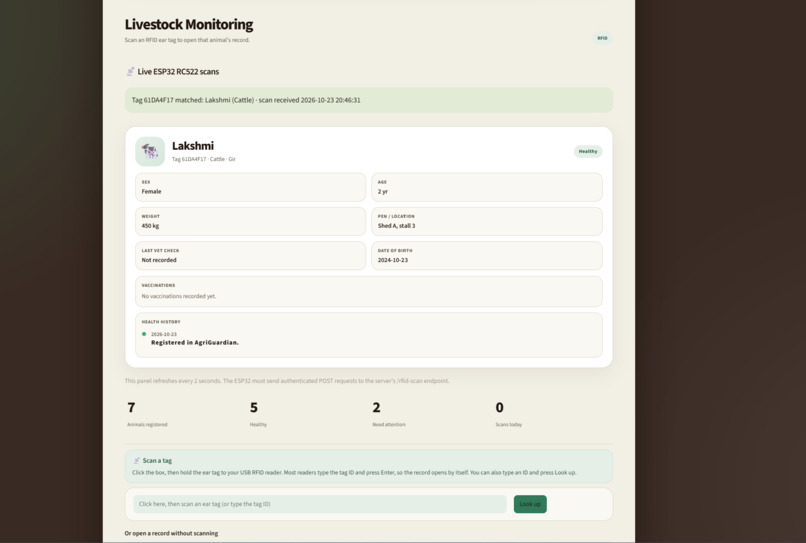
Task: Click the Healthy status badge
Action: (x=588, y=151)
